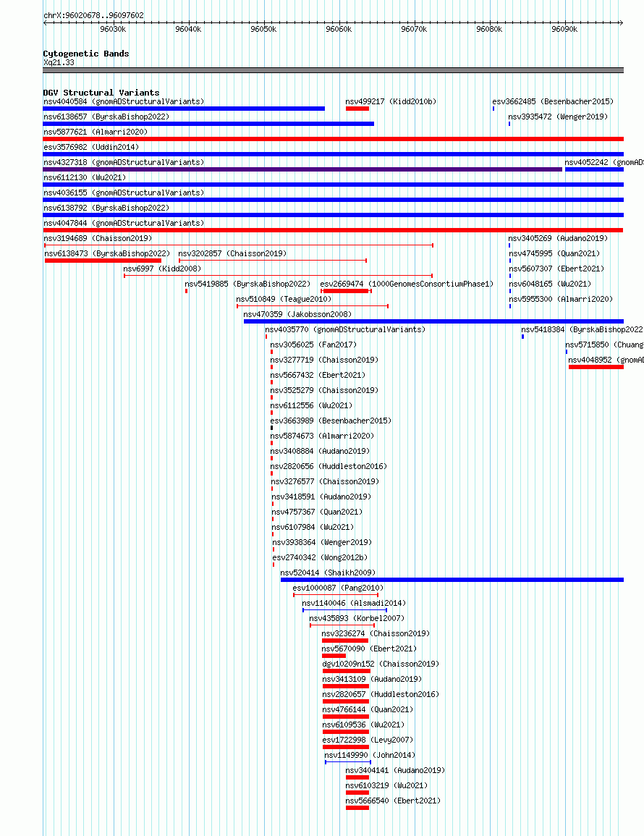Select the nsv6048165 (Wu2021) label

point(550,284)
